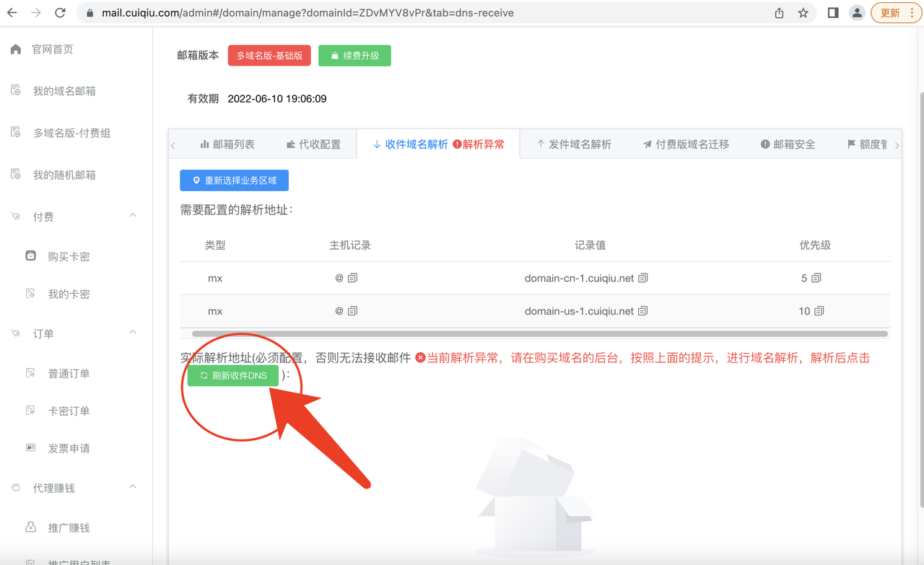
Task: Open 推广赚钱 in the sidebar
Action: point(69,527)
